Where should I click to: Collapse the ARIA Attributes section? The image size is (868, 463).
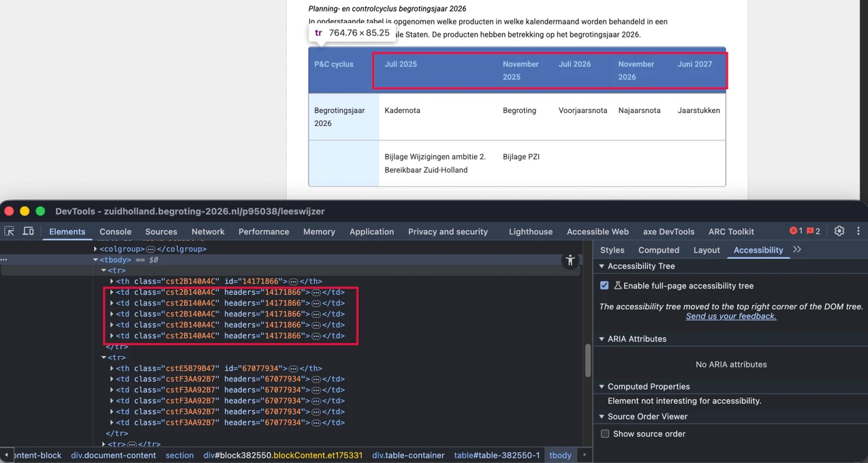(602, 339)
